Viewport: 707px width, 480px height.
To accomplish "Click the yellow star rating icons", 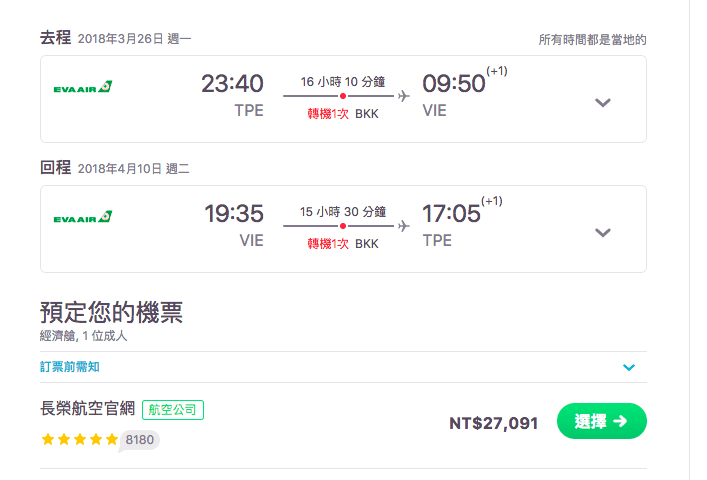I will click(80, 439).
